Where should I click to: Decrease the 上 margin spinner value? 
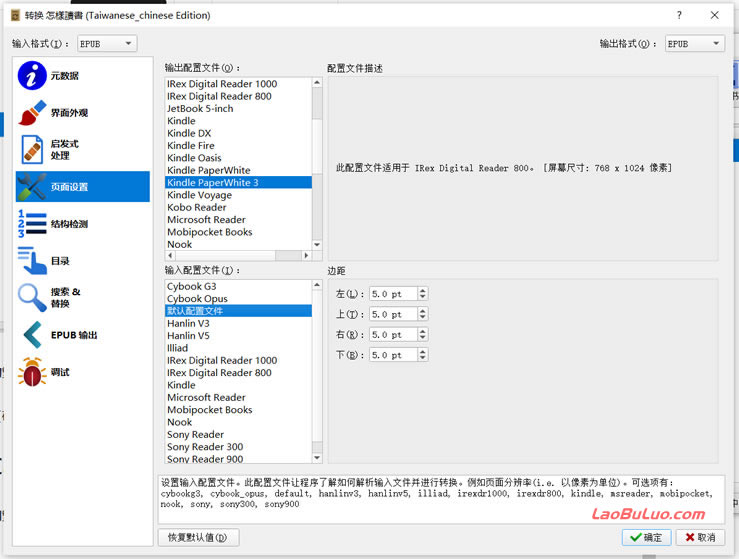tap(423, 317)
